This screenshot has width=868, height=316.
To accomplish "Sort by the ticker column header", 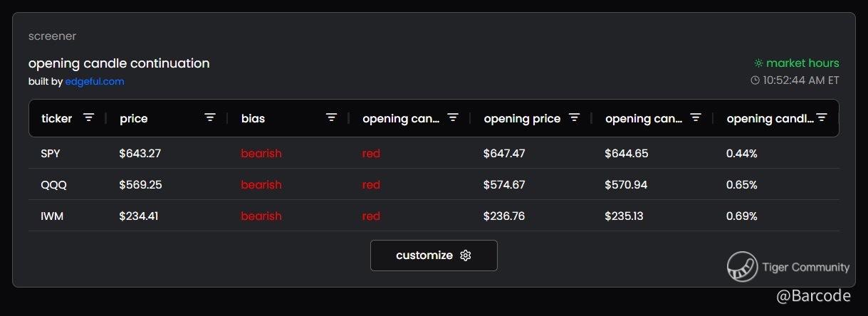I will coord(57,119).
